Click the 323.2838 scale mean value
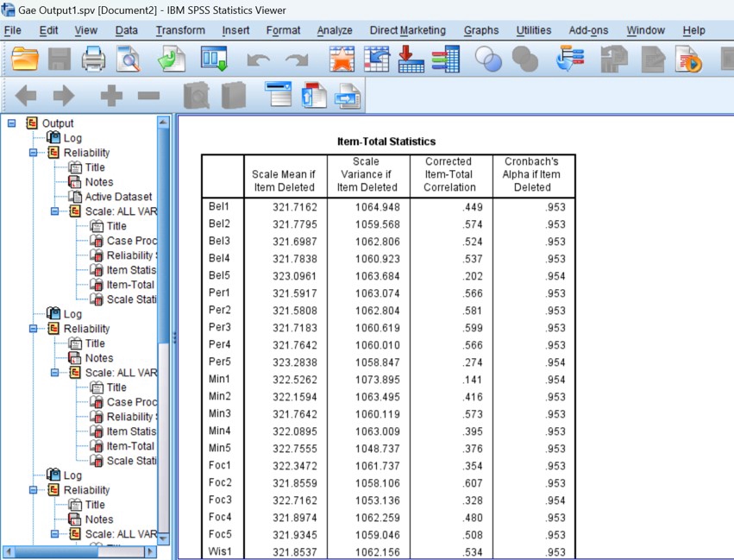The image size is (734, 560). pos(295,362)
